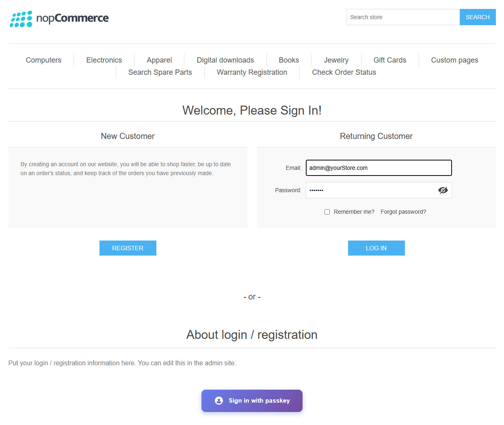Check the Remember me checkbox
Image resolution: width=504 pixels, height=425 pixels.
pyautogui.click(x=327, y=212)
